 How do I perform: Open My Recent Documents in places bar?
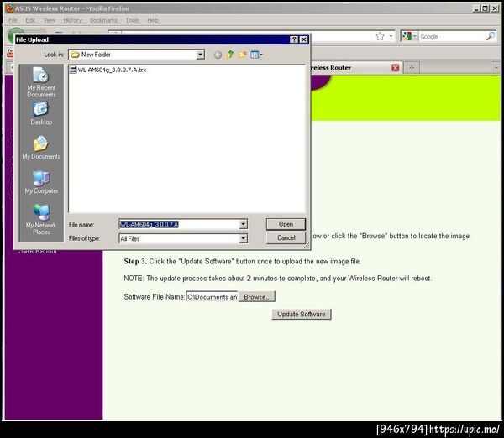tap(41, 82)
